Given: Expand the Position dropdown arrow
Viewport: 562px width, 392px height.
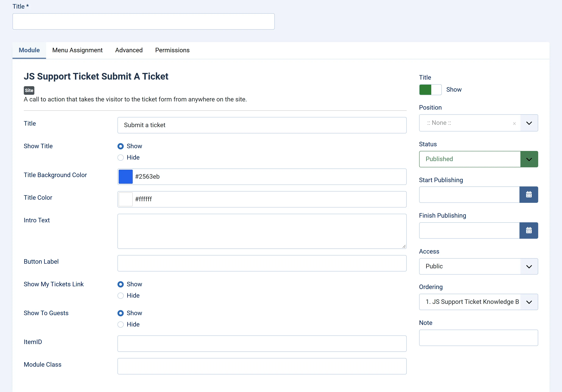Looking at the screenshot, I should click(x=529, y=123).
